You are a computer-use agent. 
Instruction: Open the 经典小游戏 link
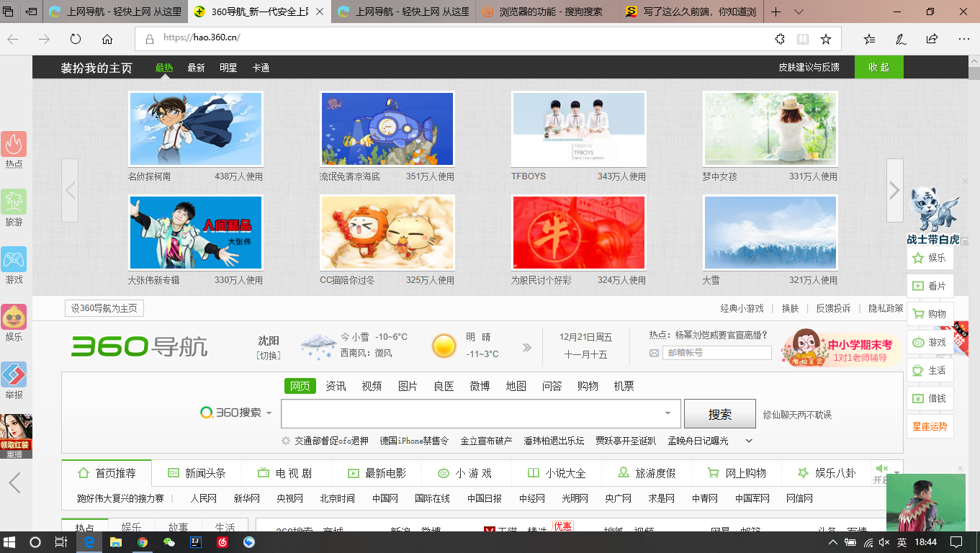(742, 308)
